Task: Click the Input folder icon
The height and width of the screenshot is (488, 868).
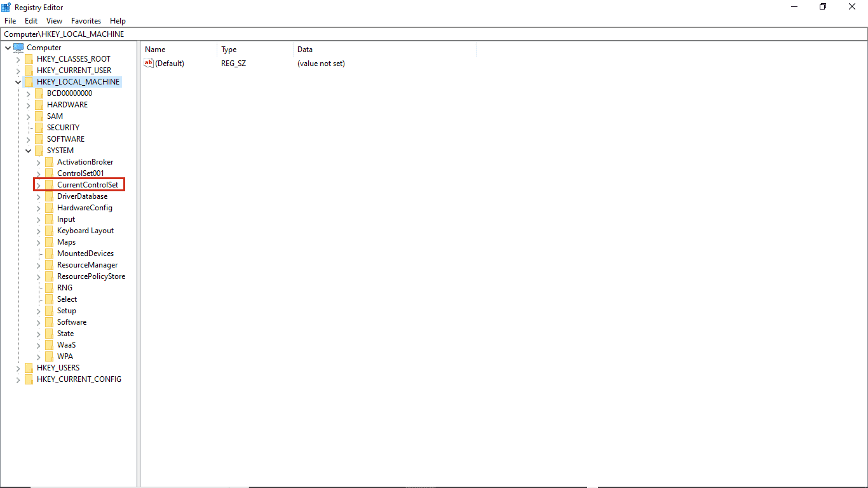Action: tap(49, 219)
